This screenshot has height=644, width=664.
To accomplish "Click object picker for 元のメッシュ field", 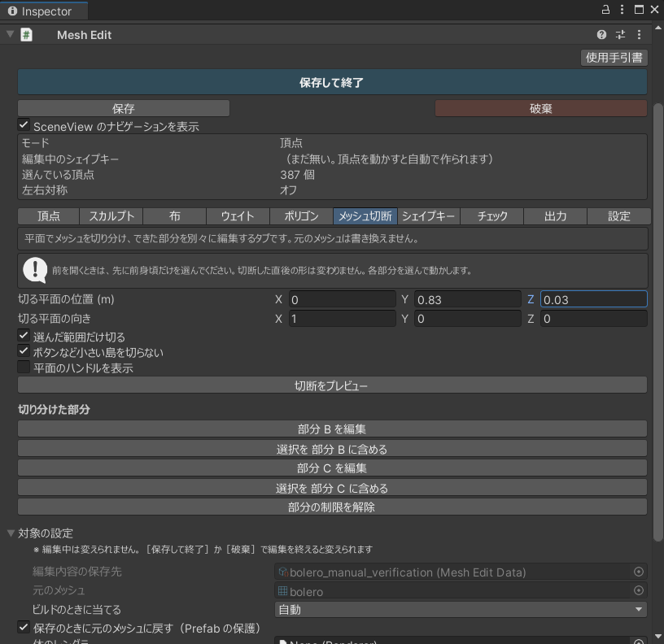I will coord(639,590).
